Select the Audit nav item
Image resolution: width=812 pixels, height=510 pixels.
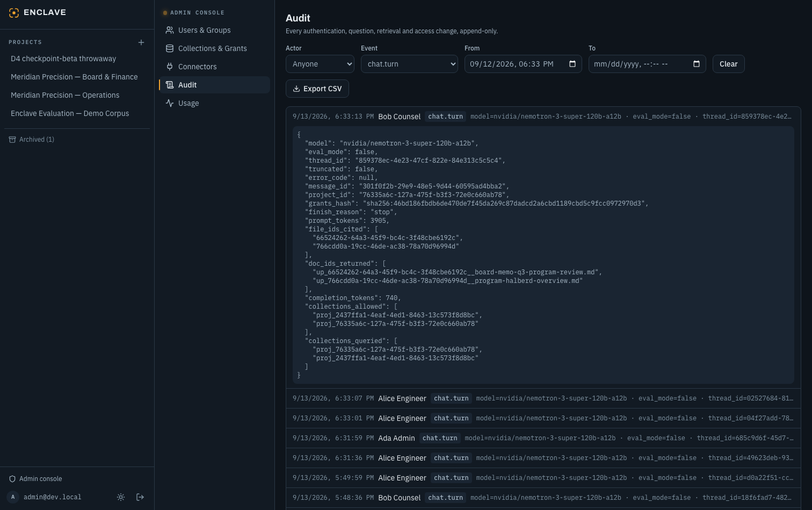click(215, 85)
